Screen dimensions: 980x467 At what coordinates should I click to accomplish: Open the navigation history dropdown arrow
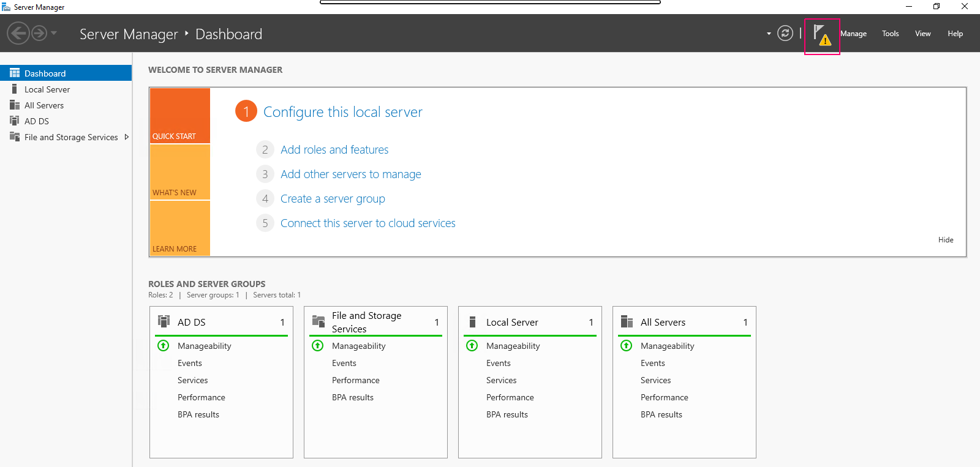(x=54, y=33)
